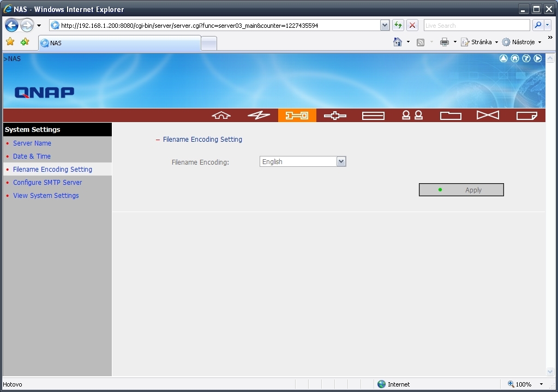The height and width of the screenshot is (392, 558).
Task: Select Filename Encoding Setting in sidebar
Action: click(53, 170)
